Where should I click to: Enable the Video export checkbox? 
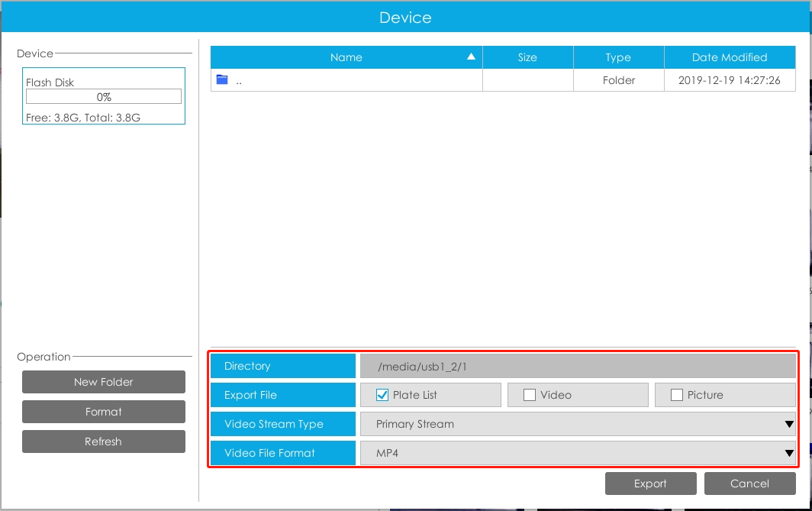click(530, 395)
